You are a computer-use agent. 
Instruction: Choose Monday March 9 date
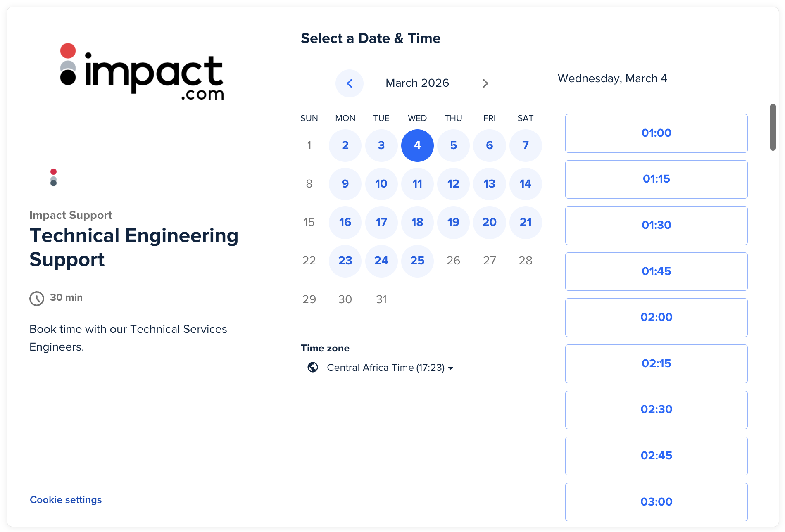(345, 184)
